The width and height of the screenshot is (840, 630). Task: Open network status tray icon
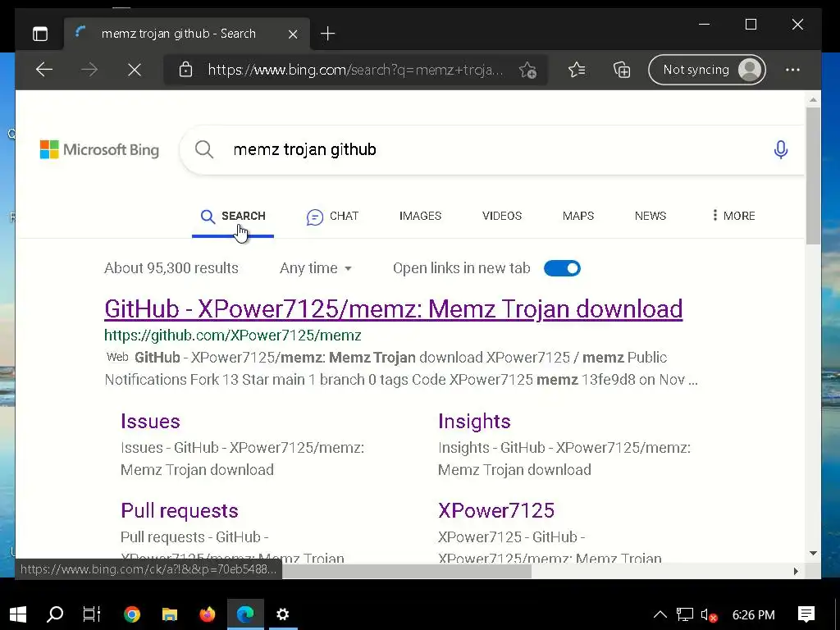685,614
